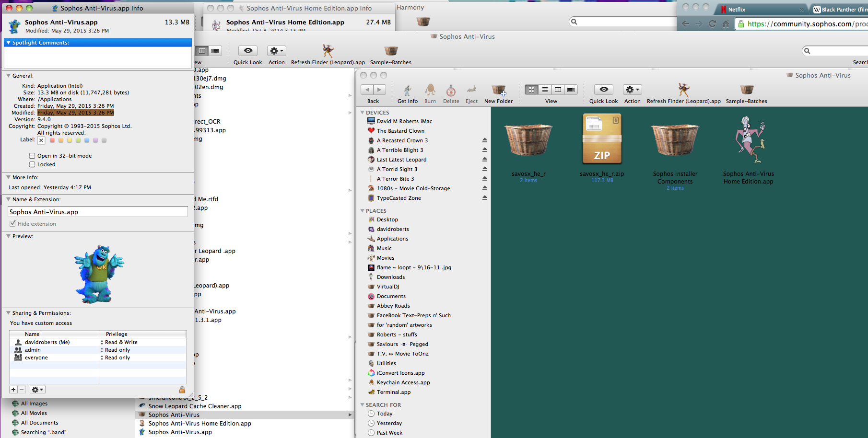Screen dimensions: 868x438
Task: Switch to Cover Flow view in front Finder window
Action: pyautogui.click(x=571, y=90)
